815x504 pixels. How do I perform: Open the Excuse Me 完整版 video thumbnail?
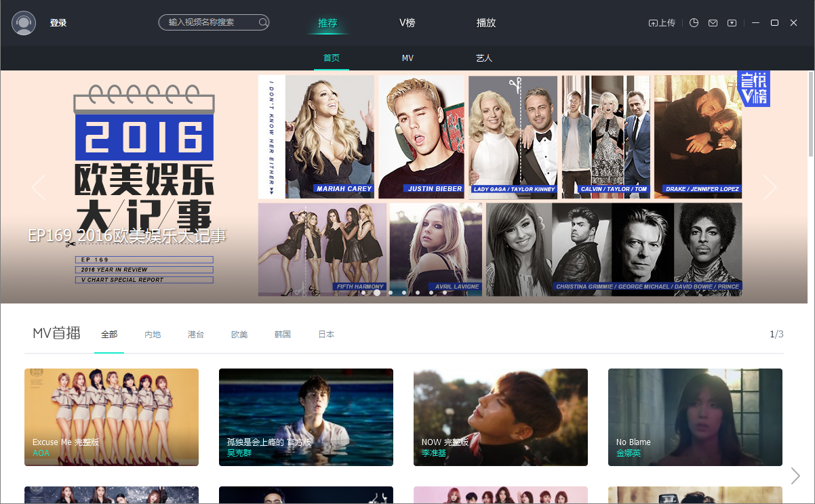click(111, 417)
